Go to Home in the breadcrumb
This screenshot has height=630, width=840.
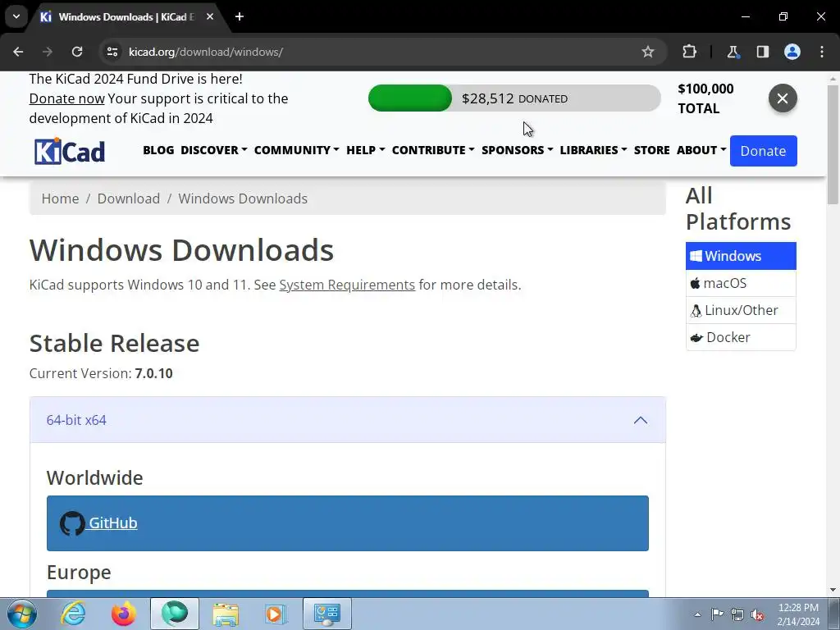[x=61, y=199]
